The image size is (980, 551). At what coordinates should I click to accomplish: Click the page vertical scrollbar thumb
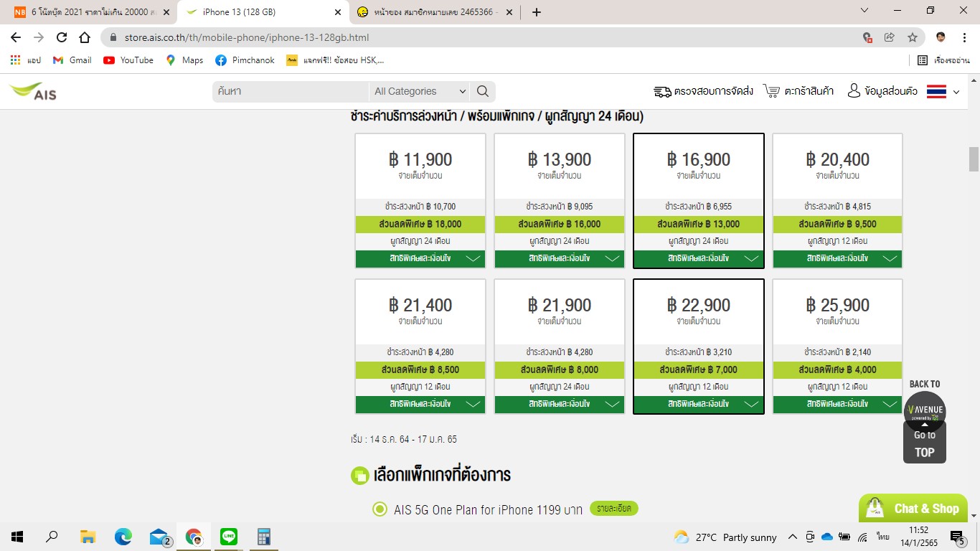click(x=974, y=159)
